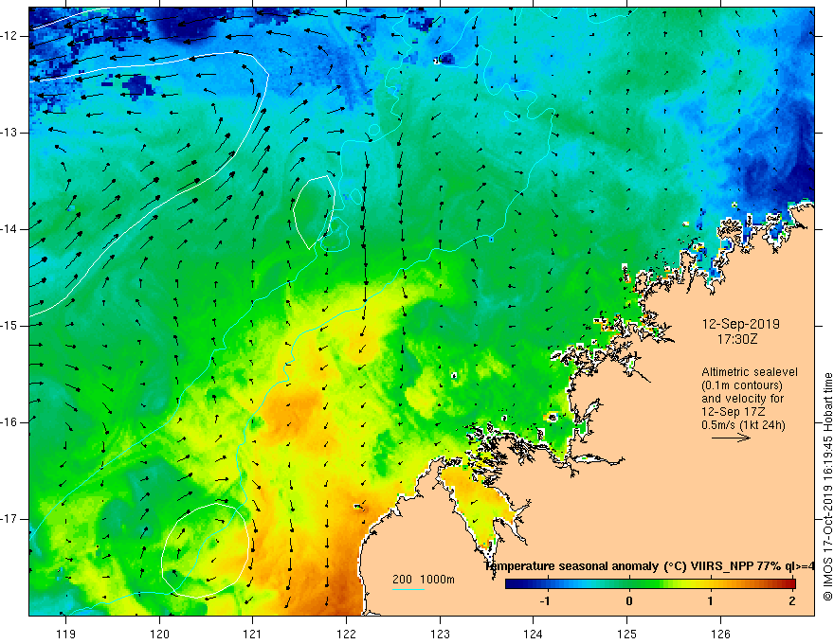Click the colorbar tick label '1'
This screenshot has height=644, width=834.
[711, 601]
